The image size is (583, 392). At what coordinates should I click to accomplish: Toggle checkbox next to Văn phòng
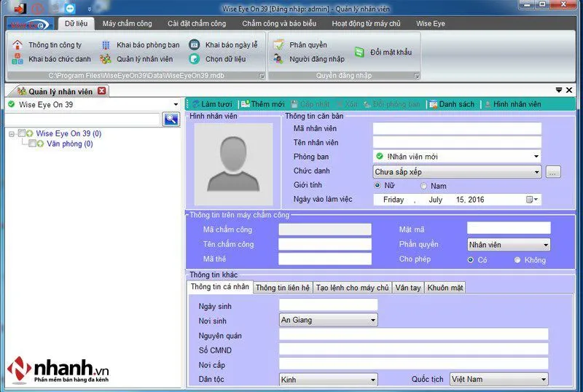coord(32,144)
